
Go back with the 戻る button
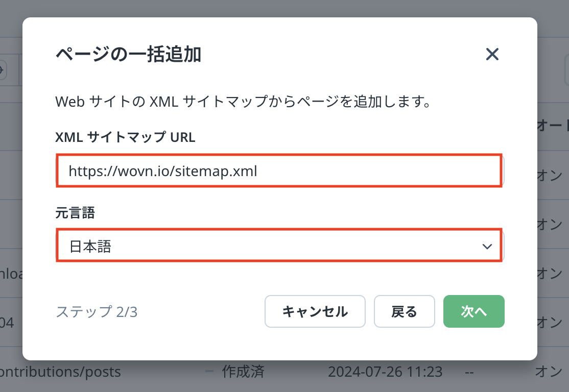pyautogui.click(x=404, y=311)
